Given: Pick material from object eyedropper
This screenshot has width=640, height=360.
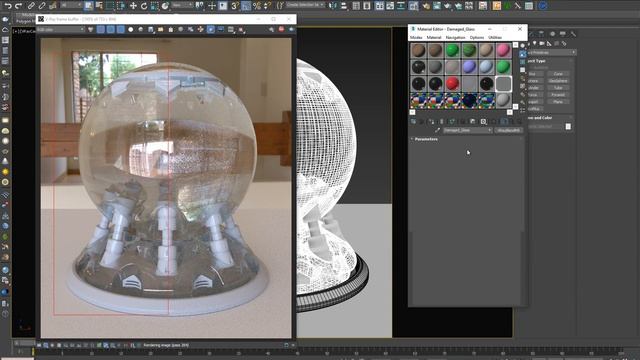Looking at the screenshot, I should click(438, 130).
